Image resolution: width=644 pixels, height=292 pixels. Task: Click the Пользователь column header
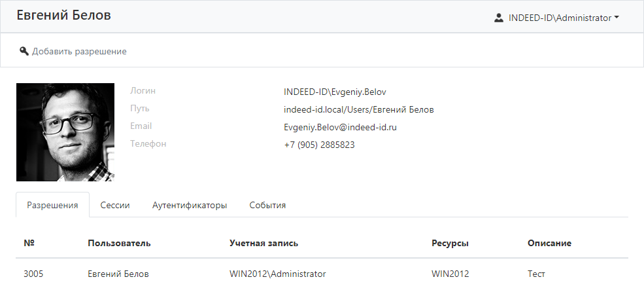click(120, 243)
